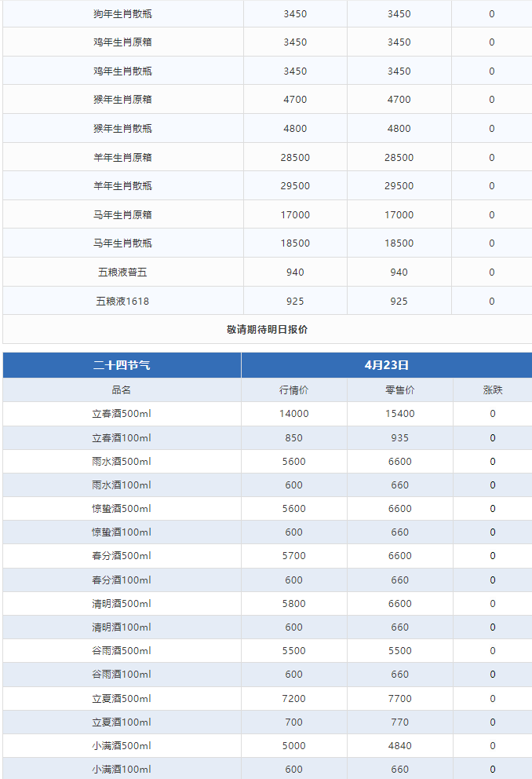The image size is (532, 779).
Task: Click the 猴年生肖散瓶 product name
Action: tap(122, 129)
